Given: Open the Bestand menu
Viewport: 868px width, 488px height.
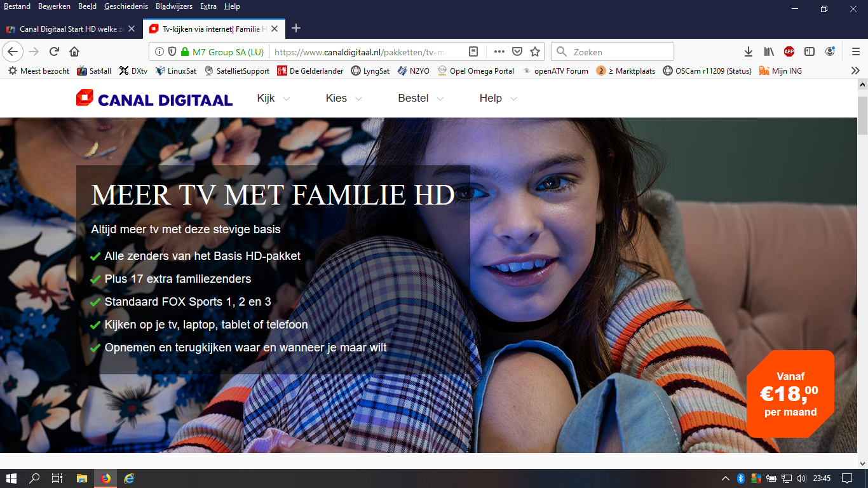Looking at the screenshot, I should [17, 6].
